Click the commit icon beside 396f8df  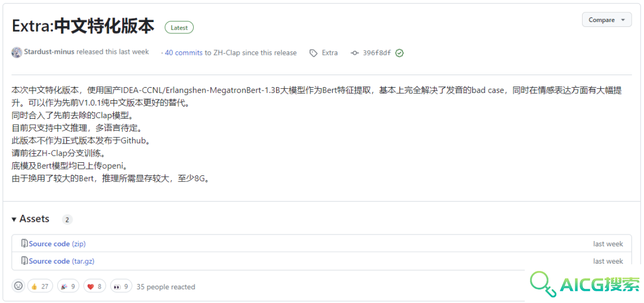click(x=354, y=53)
